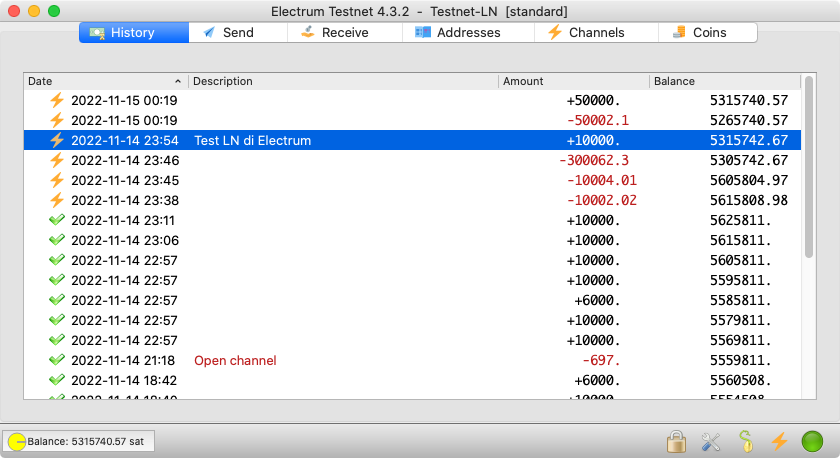The image size is (840, 458).
Task: Click the green network status indicator
Action: [x=812, y=441]
